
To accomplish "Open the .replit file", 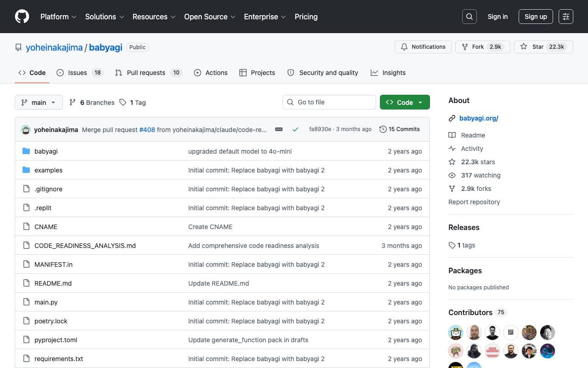I will click(x=43, y=208).
